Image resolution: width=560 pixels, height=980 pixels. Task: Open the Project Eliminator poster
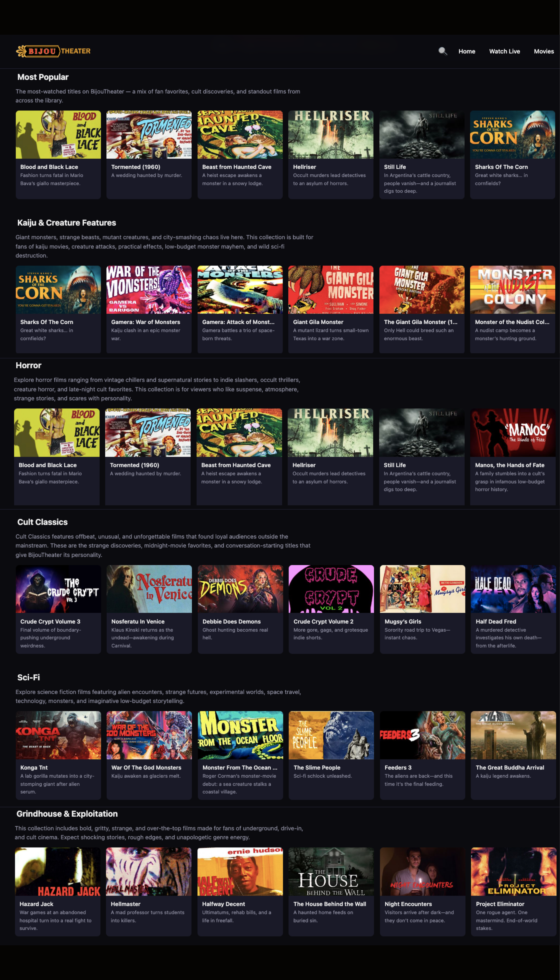(513, 871)
